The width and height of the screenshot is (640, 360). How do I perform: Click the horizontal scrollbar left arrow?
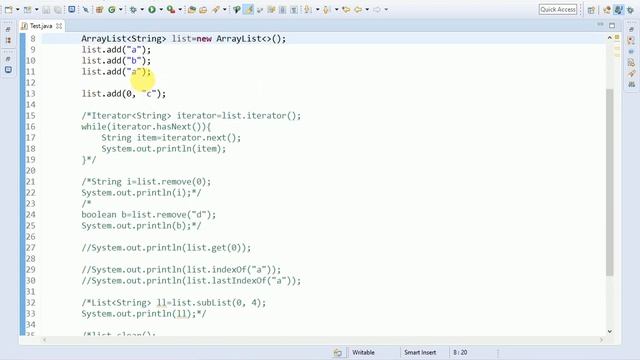pos(44,340)
